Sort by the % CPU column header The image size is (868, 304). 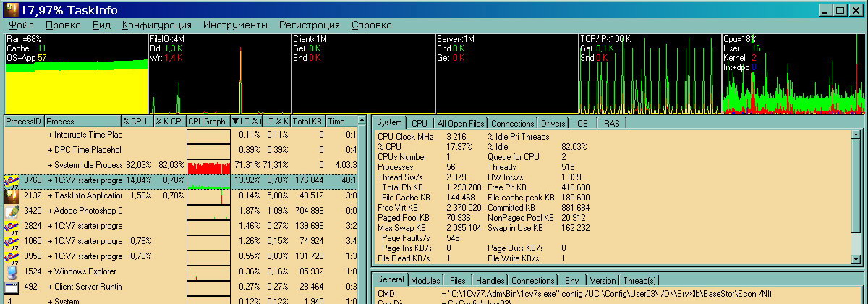(136, 122)
